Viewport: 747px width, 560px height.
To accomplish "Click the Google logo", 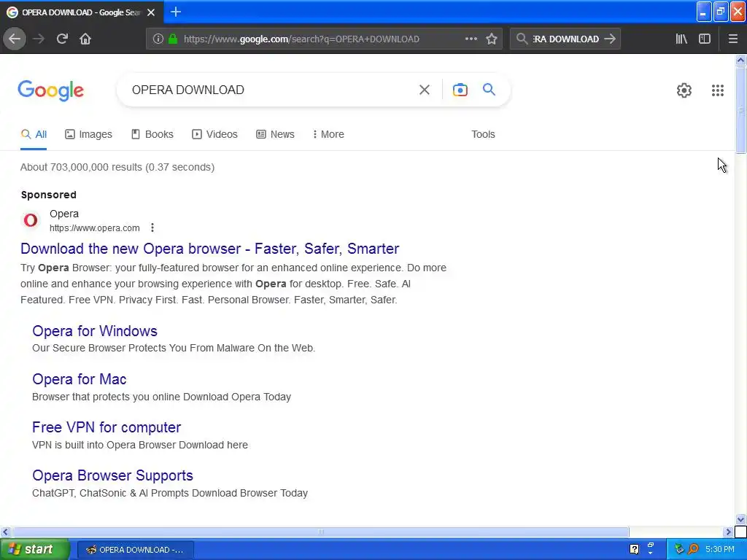I will (x=51, y=90).
